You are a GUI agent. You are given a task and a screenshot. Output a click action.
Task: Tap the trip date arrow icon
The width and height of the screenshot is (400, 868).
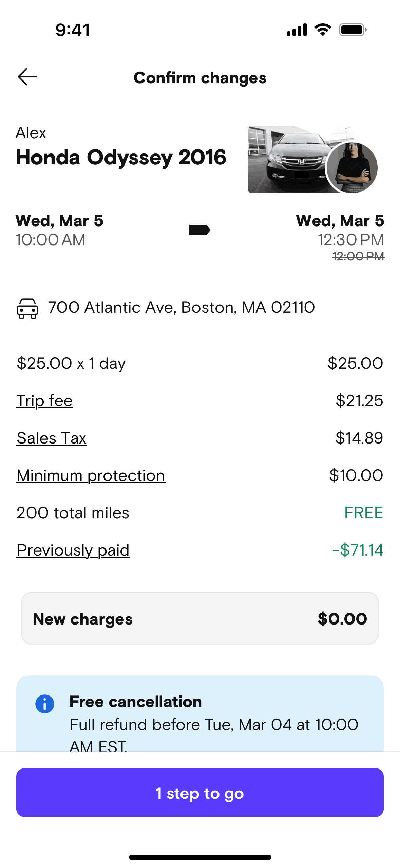tap(199, 230)
